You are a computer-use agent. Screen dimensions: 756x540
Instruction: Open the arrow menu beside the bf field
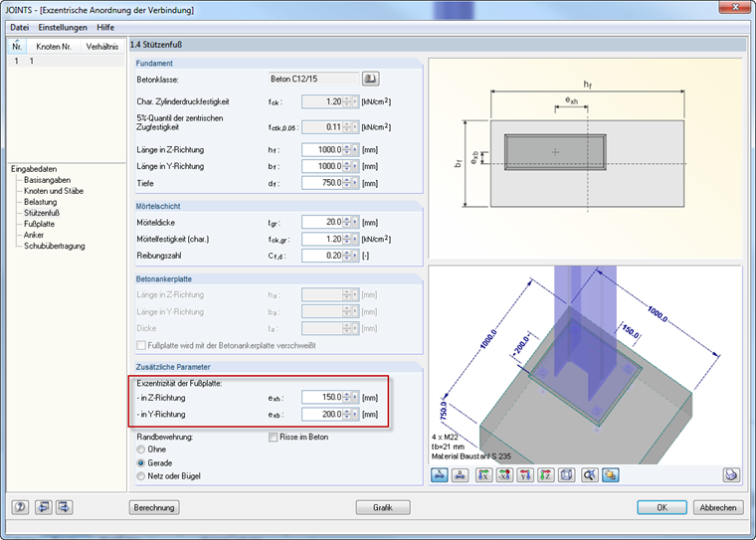[x=355, y=166]
